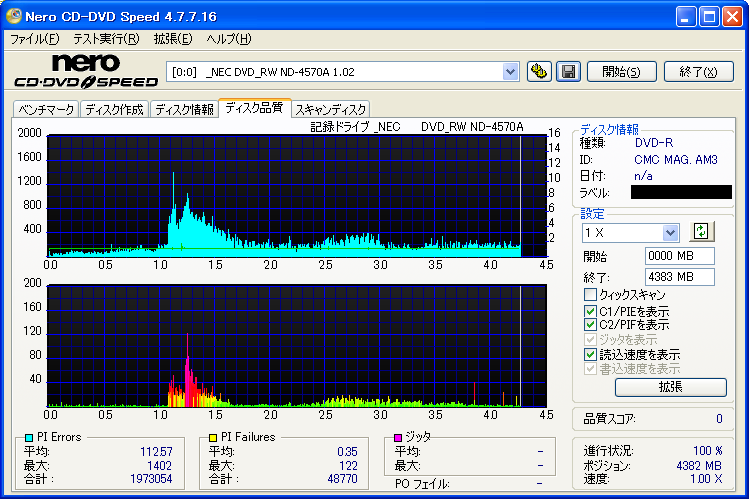Open the drive selection dropdown
This screenshot has height=499, width=749.
[x=511, y=72]
